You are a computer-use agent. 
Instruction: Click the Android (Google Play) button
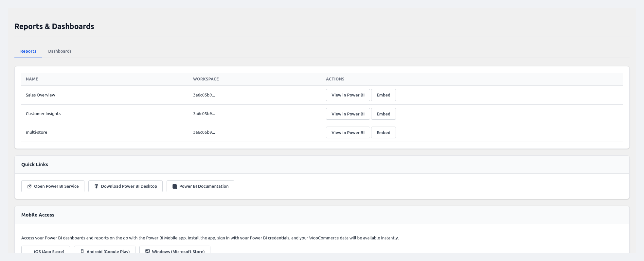coord(105,250)
